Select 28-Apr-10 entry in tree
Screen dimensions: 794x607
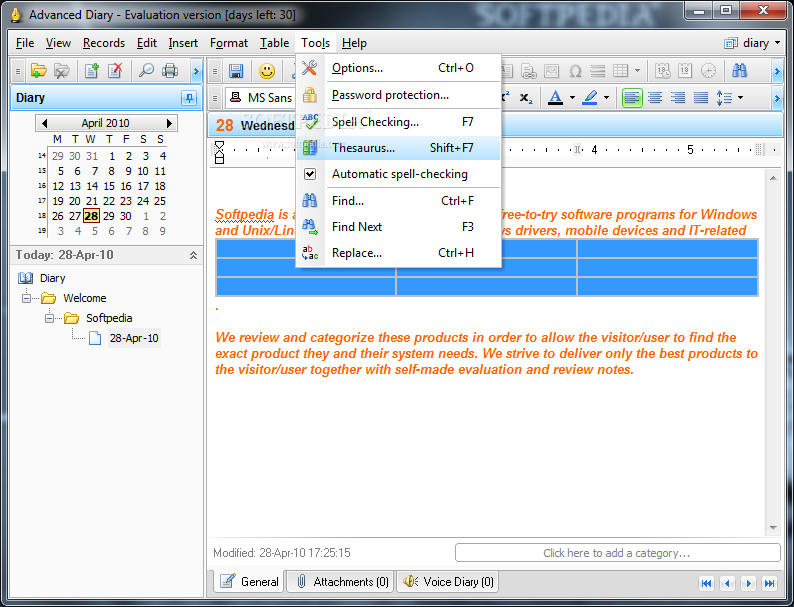pos(134,338)
